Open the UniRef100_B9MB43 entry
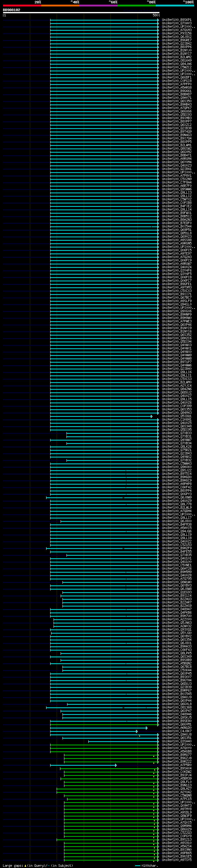Image resolution: width=197 pixels, height=868 pixels. [177, 104]
